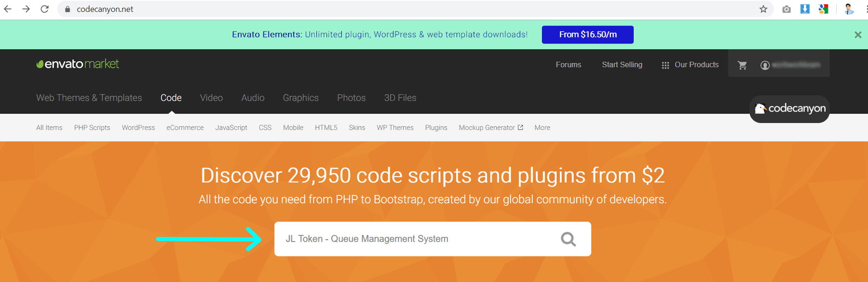Open HTML5 category

tap(326, 127)
